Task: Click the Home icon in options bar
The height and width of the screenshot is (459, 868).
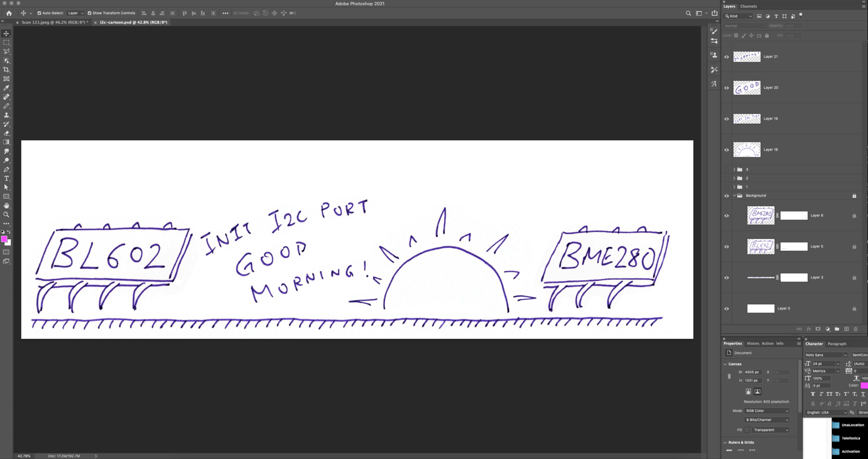Action: pyautogui.click(x=9, y=13)
